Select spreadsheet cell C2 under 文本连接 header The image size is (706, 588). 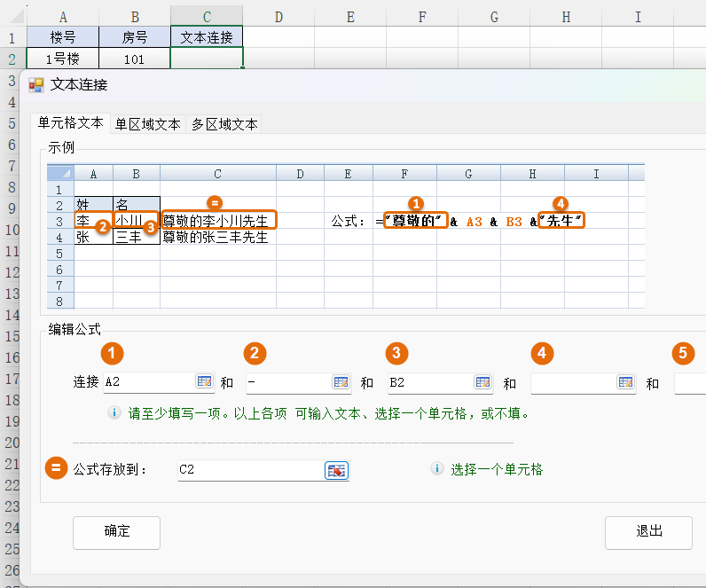pyautogui.click(x=206, y=59)
